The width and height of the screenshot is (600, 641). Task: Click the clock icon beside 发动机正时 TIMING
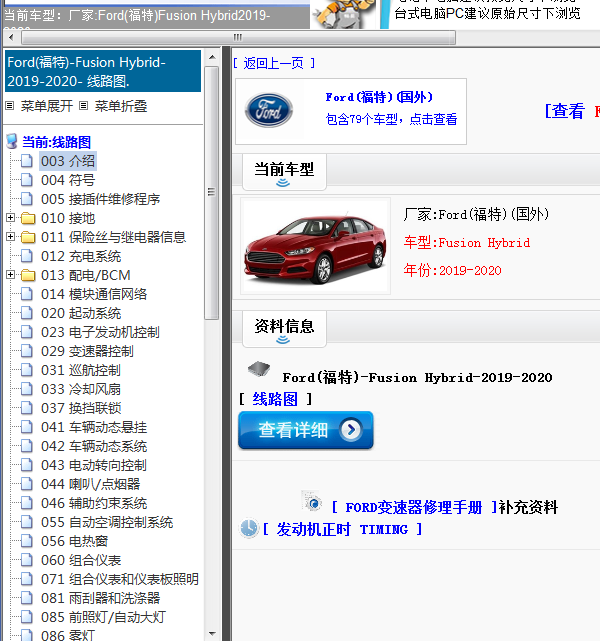[249, 529]
